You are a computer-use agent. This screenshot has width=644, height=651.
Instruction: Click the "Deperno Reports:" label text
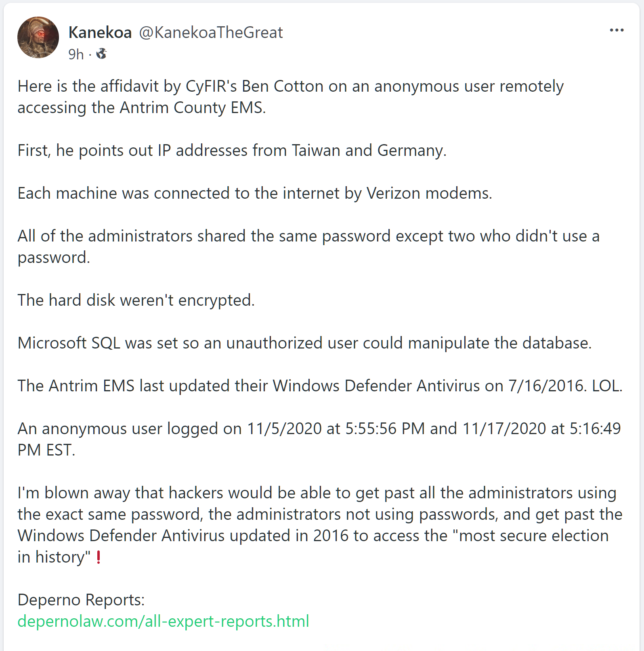(81, 600)
